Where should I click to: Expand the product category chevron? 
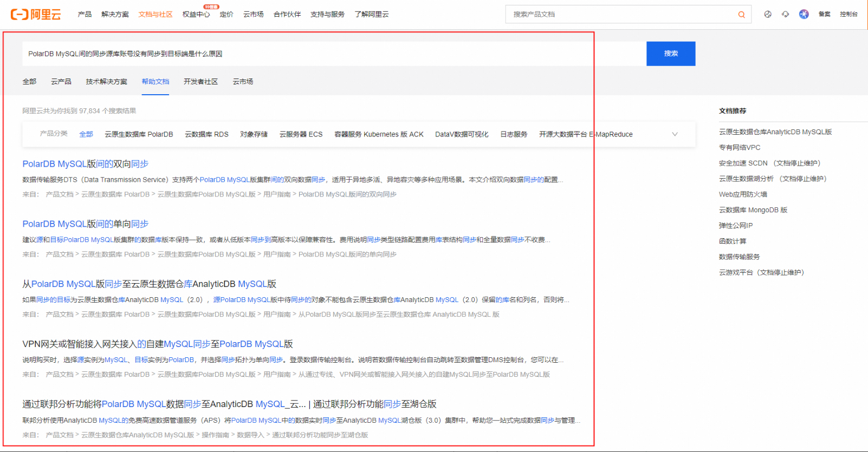coord(675,134)
